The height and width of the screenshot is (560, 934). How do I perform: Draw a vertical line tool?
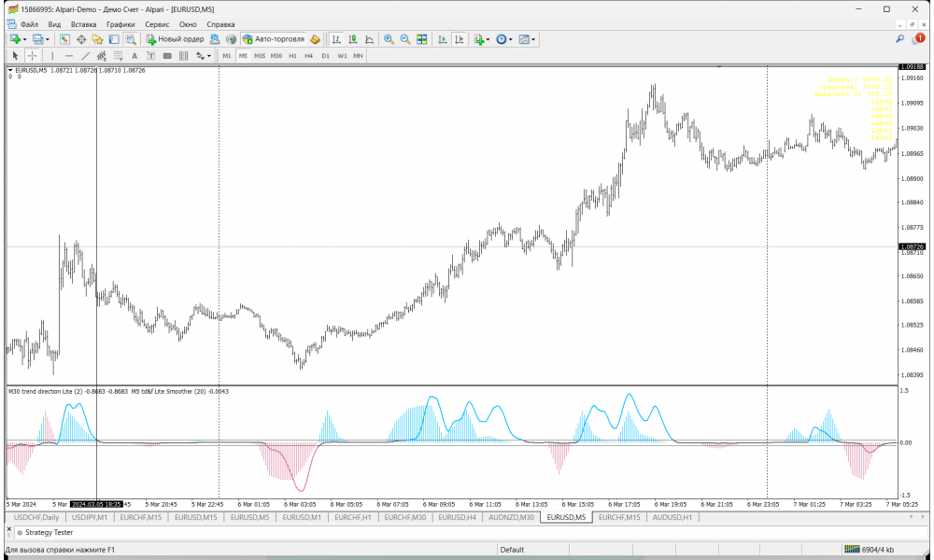(x=52, y=56)
